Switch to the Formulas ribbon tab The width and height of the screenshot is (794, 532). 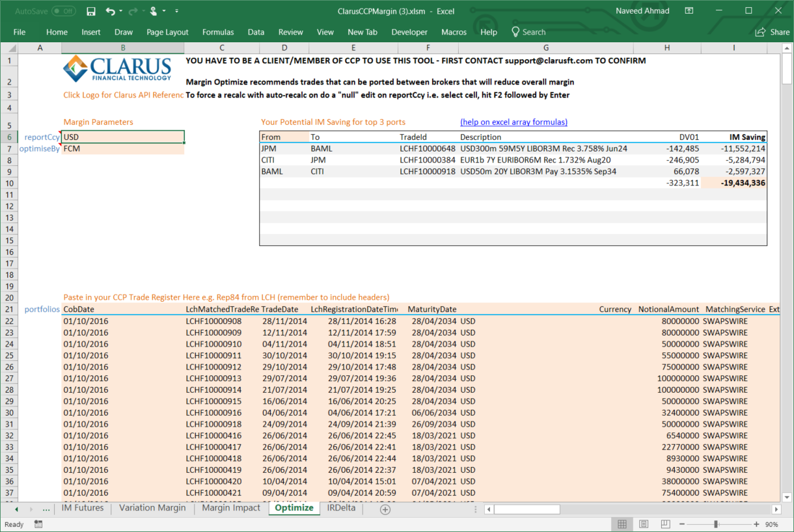[218, 32]
